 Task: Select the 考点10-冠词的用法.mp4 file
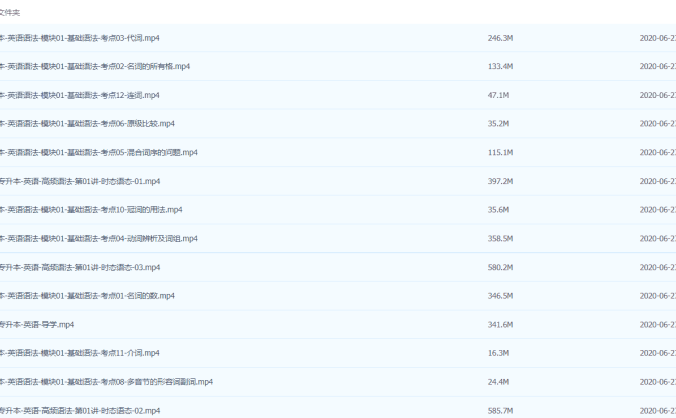(x=91, y=210)
